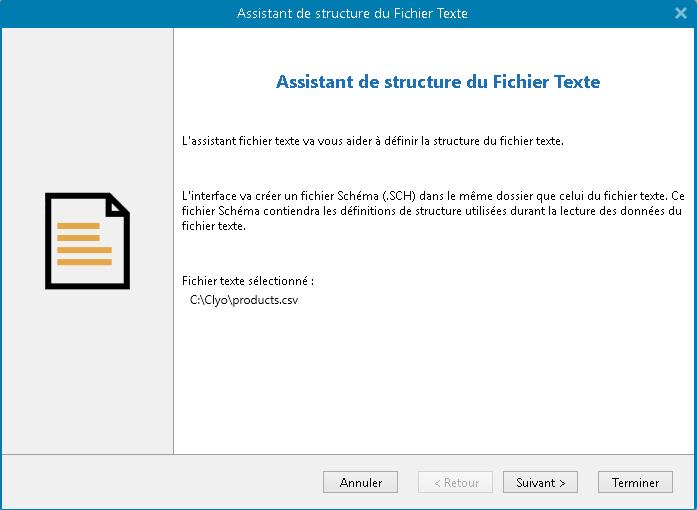Close the wizard with the X button
697x510 pixels.
681,13
